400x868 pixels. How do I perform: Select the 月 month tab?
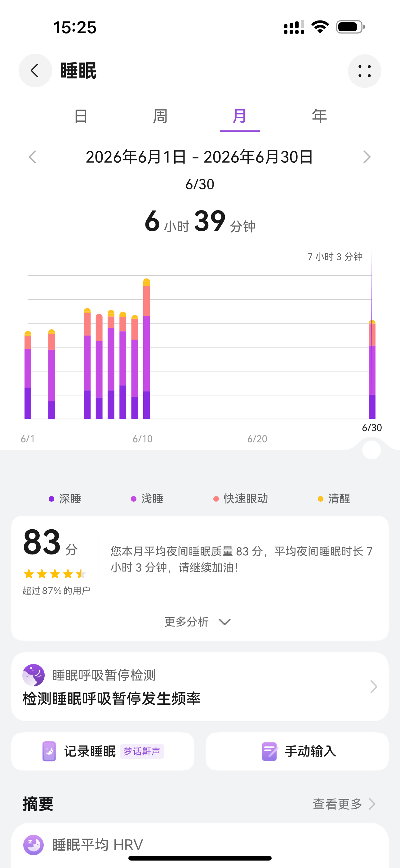(239, 116)
